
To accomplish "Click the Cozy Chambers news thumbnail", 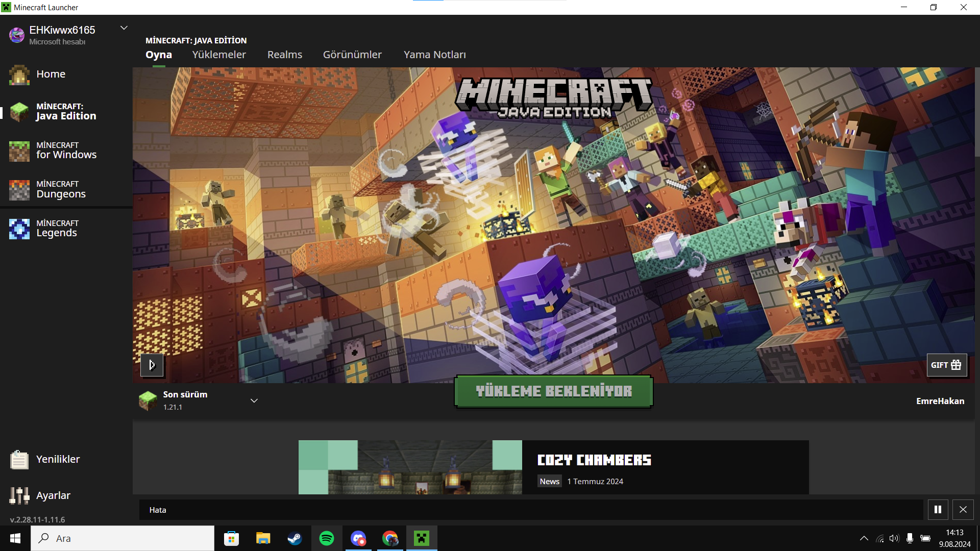I will (410, 467).
